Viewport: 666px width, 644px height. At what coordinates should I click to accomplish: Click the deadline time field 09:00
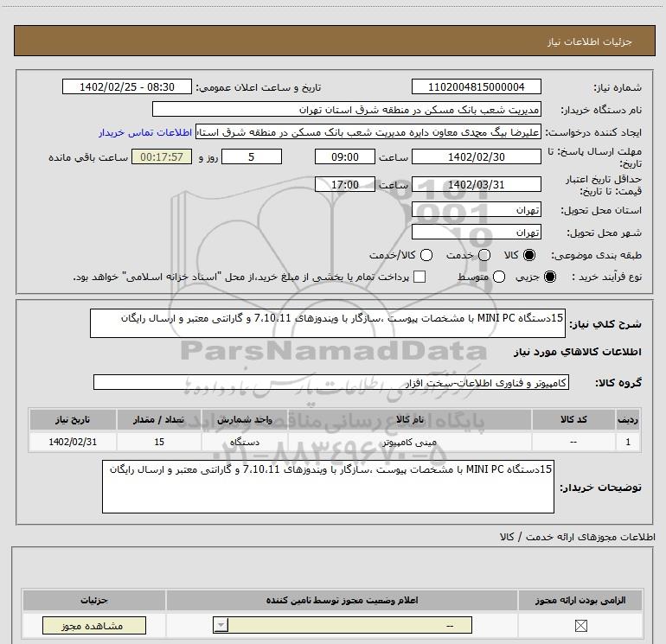click(x=345, y=156)
